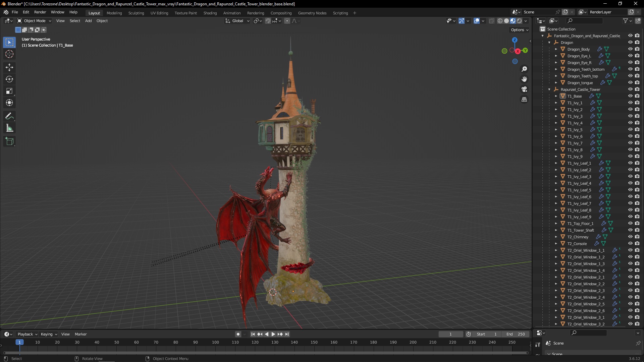Switch to material preview shading
The height and width of the screenshot is (362, 644).
(513, 21)
